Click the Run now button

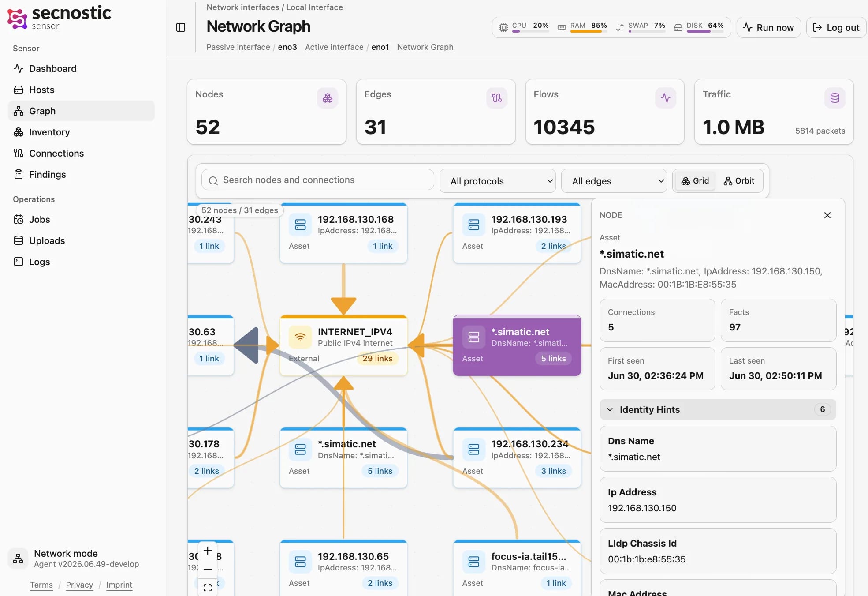click(x=768, y=27)
